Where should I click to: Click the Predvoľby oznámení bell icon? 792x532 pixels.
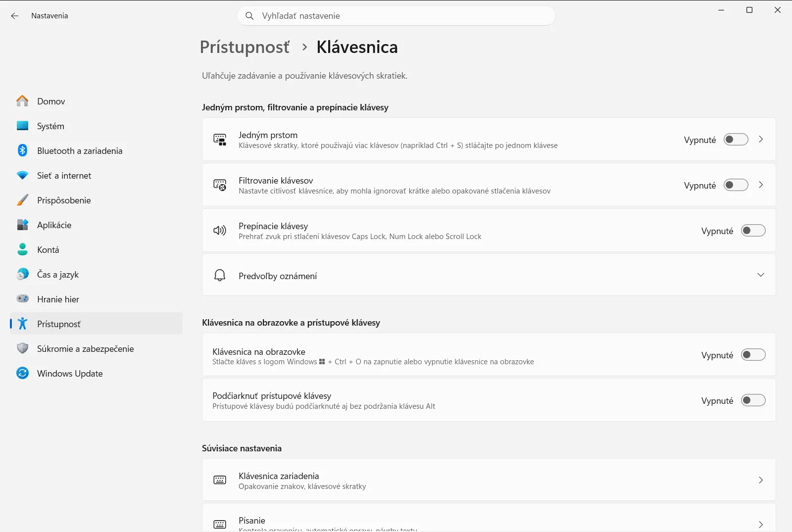(x=220, y=275)
